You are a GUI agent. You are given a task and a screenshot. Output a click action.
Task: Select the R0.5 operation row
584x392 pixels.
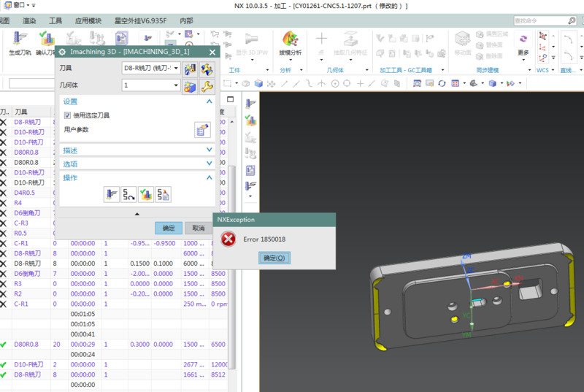pos(28,233)
